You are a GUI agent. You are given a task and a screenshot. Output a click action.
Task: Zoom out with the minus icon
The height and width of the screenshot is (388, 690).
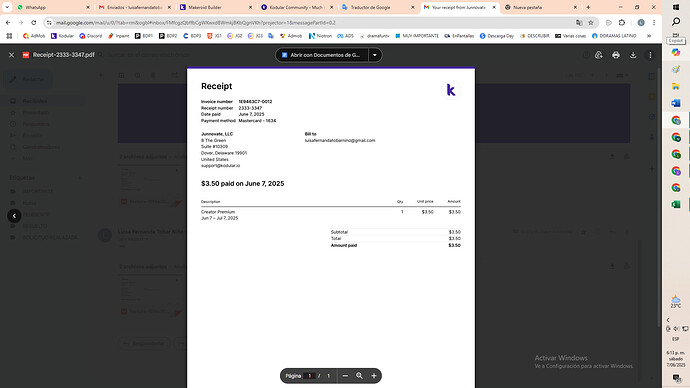(x=345, y=376)
